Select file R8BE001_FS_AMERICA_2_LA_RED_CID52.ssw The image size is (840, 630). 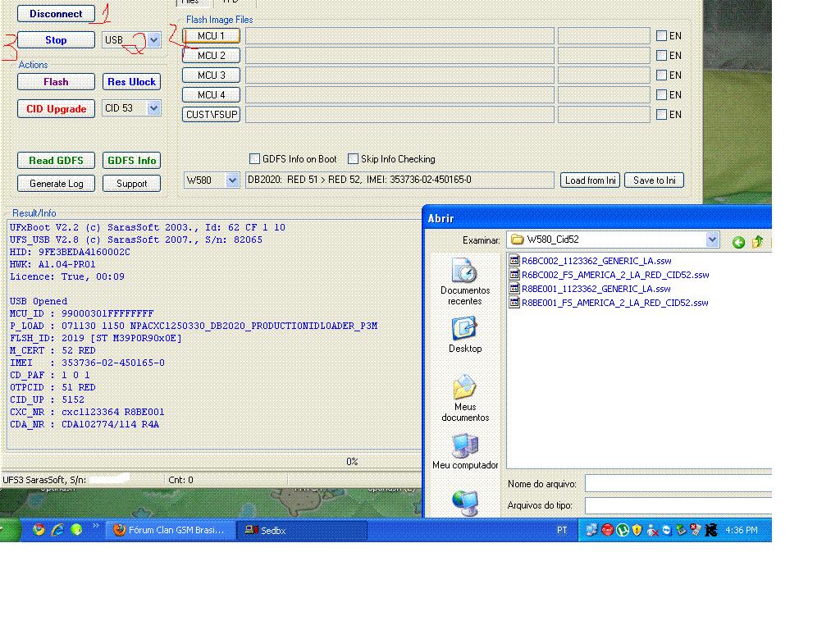609,303
